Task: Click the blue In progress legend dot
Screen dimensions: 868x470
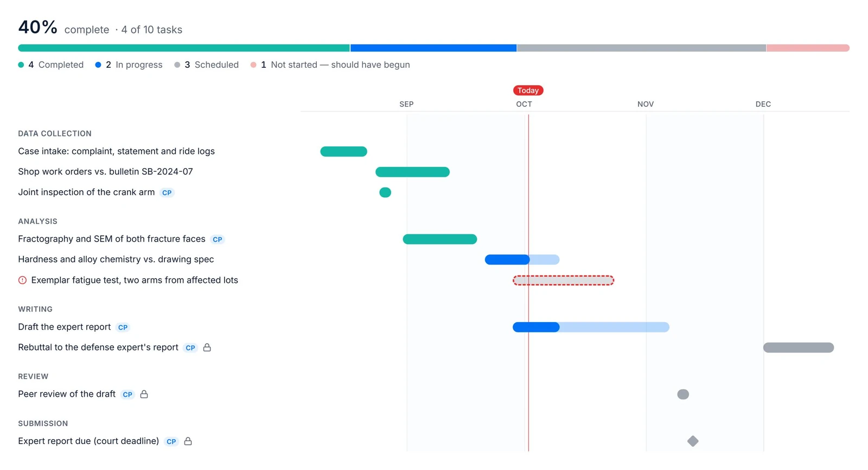Action: pos(98,65)
